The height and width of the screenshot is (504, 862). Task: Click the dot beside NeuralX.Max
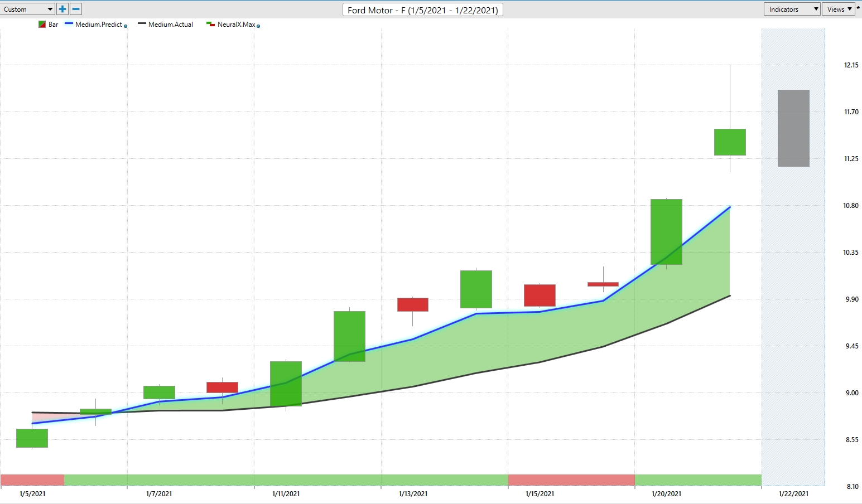pos(258,26)
